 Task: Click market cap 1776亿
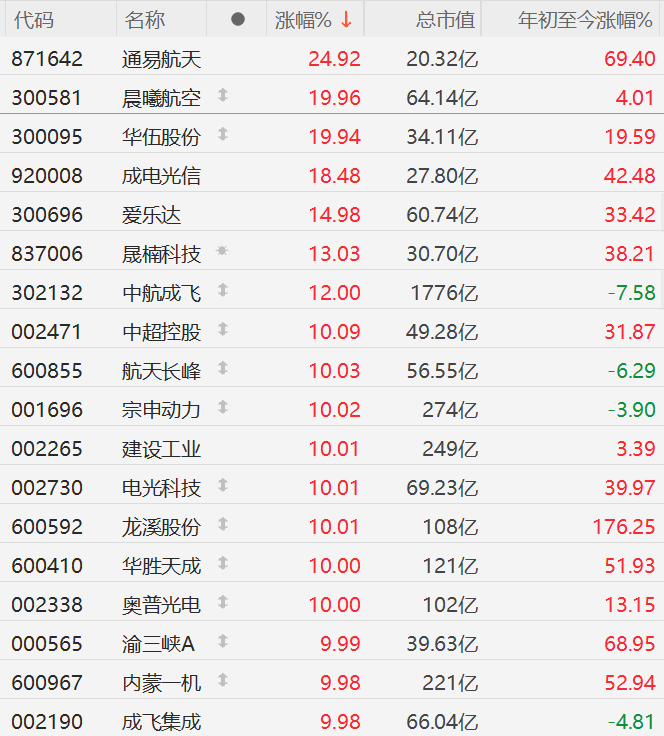click(444, 293)
